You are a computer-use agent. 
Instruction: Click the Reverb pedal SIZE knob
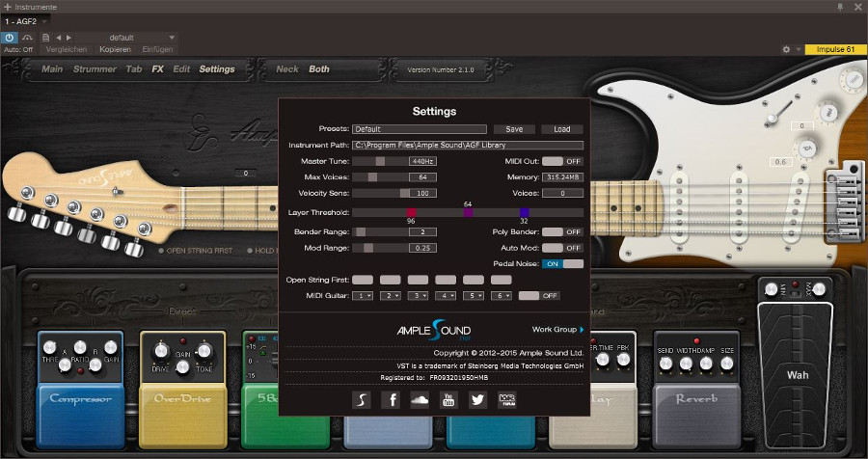(727, 364)
